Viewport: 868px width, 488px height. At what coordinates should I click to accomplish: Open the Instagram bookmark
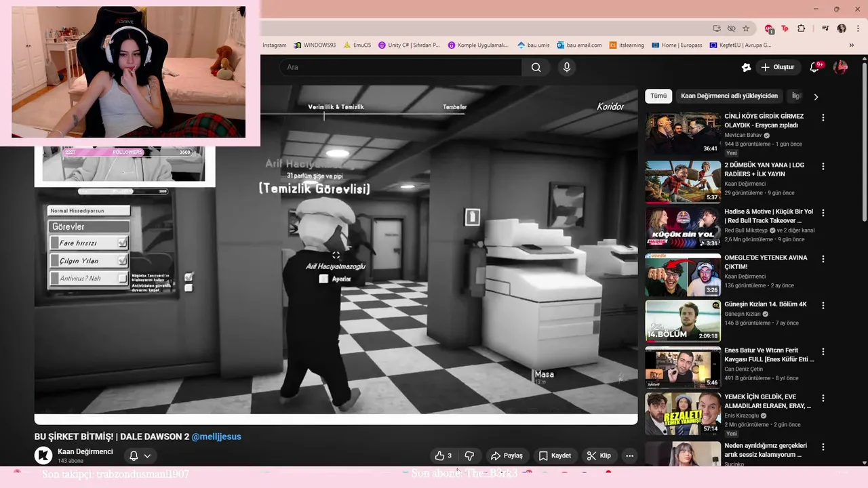click(274, 45)
